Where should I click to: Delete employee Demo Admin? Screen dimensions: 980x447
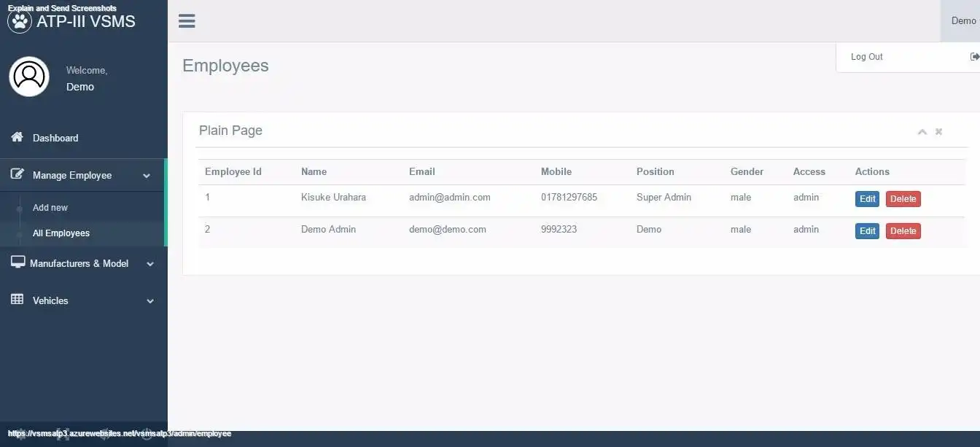pos(903,231)
